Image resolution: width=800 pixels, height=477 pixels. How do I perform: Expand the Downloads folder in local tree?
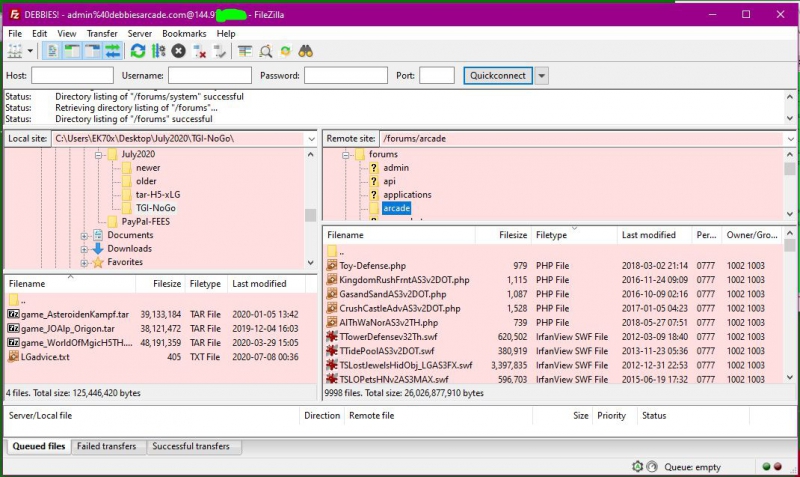click(84, 249)
